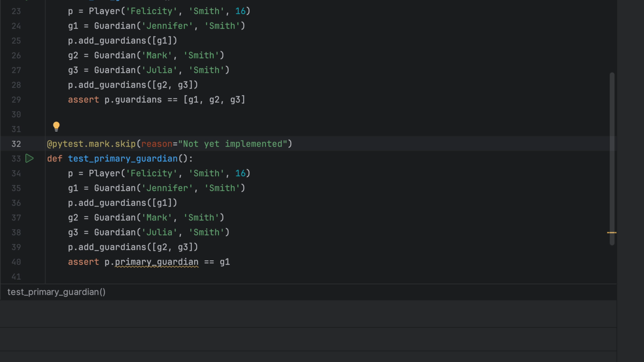The width and height of the screenshot is (644, 362).
Task: Click the reason keyword argument
Action: 157,144
